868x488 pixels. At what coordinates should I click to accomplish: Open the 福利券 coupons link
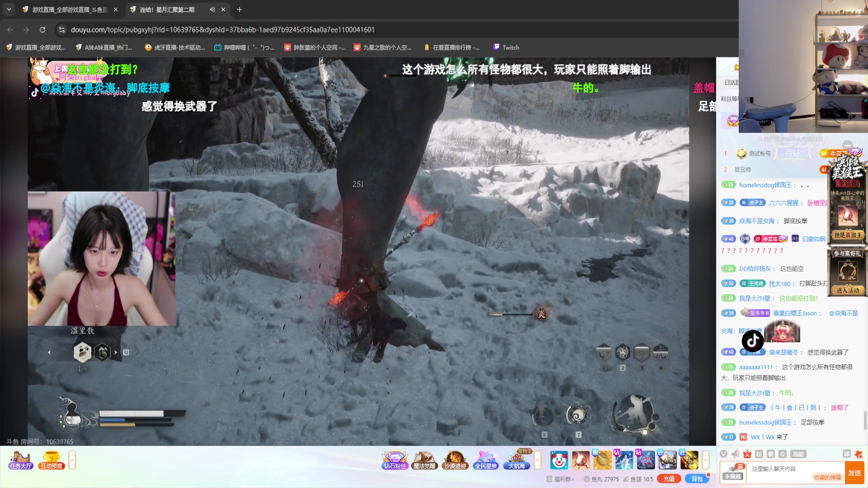561,479
